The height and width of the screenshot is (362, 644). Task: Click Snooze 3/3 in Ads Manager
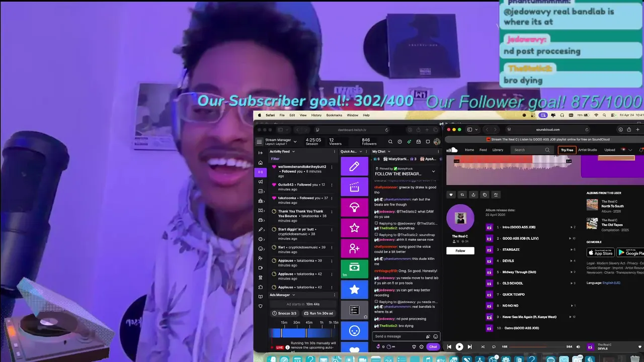tap(285, 313)
